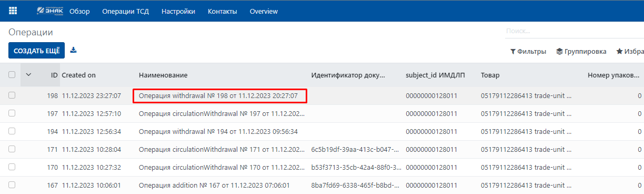Open the favorites star dropdown
The height and width of the screenshot is (194, 644).
630,51
